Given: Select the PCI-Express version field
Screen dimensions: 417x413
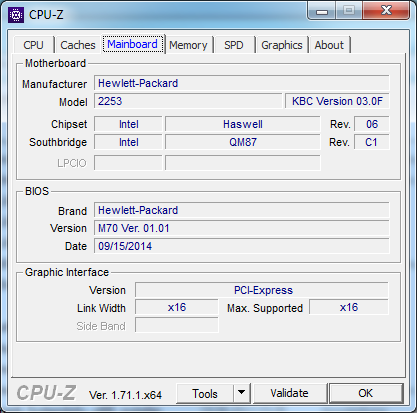Looking at the screenshot, I should [x=262, y=290].
